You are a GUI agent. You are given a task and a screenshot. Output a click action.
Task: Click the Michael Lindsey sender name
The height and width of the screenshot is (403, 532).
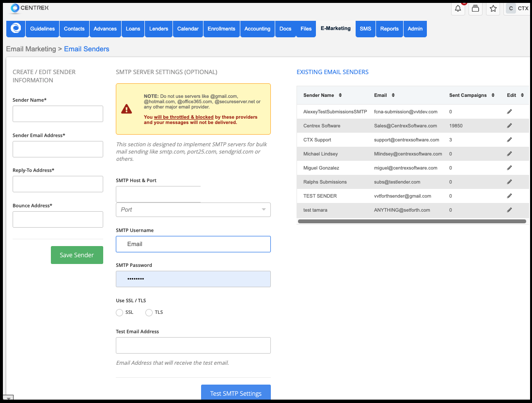point(320,154)
